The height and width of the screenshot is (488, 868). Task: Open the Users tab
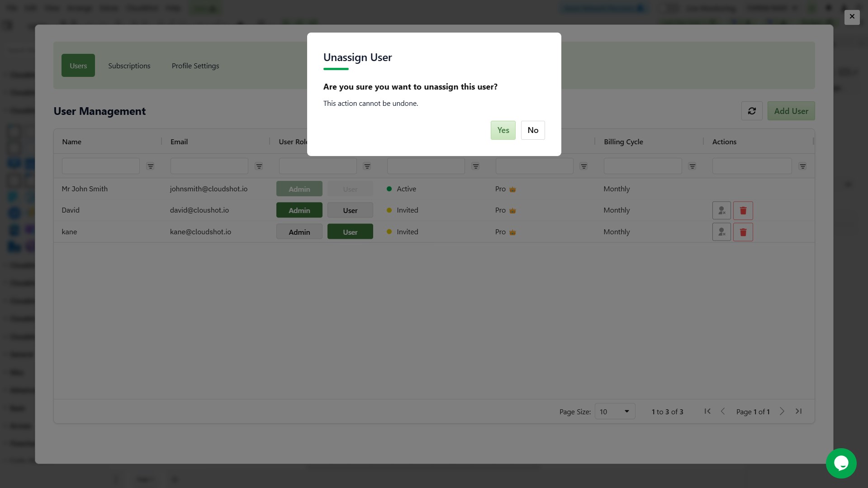click(78, 66)
